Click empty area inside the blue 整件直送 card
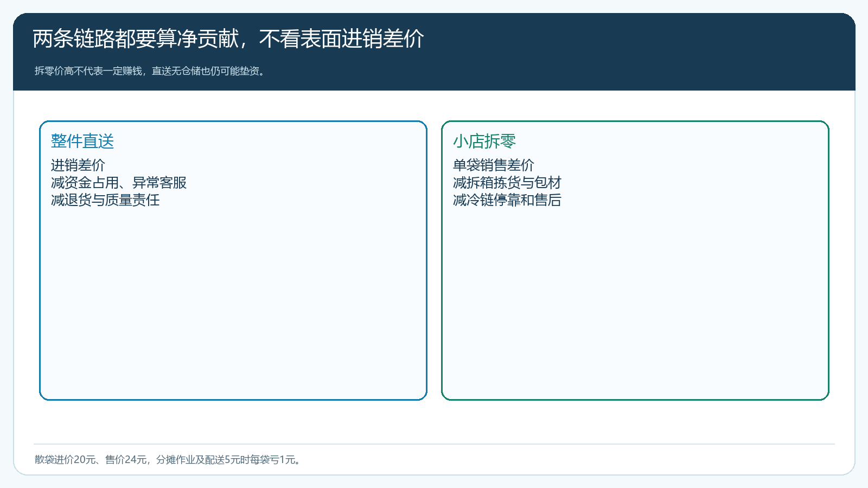The width and height of the screenshot is (868, 488). (x=233, y=304)
